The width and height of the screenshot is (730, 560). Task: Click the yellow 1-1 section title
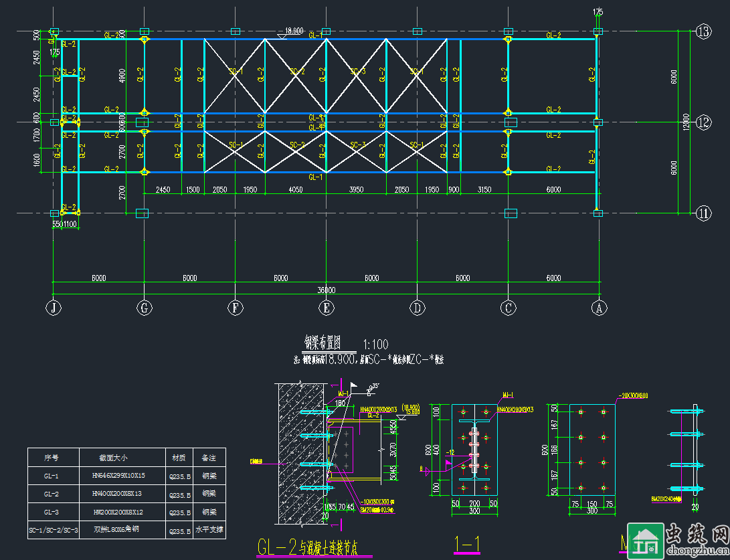(x=466, y=545)
